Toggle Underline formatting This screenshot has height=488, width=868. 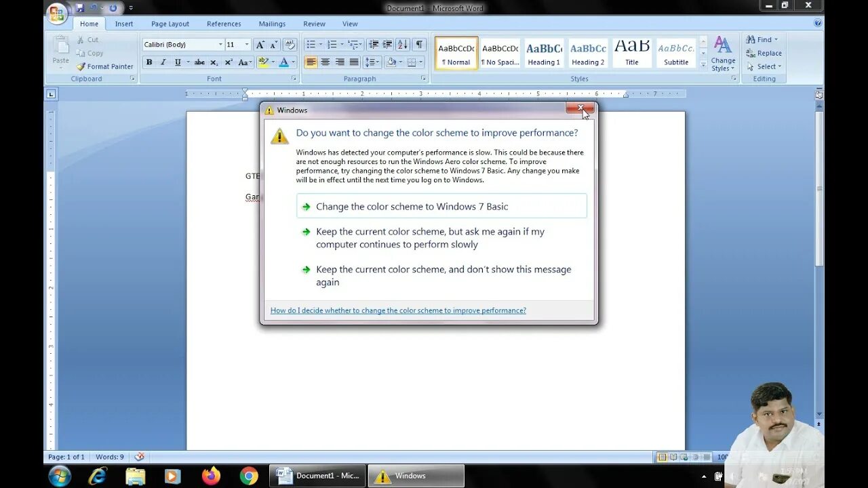178,62
